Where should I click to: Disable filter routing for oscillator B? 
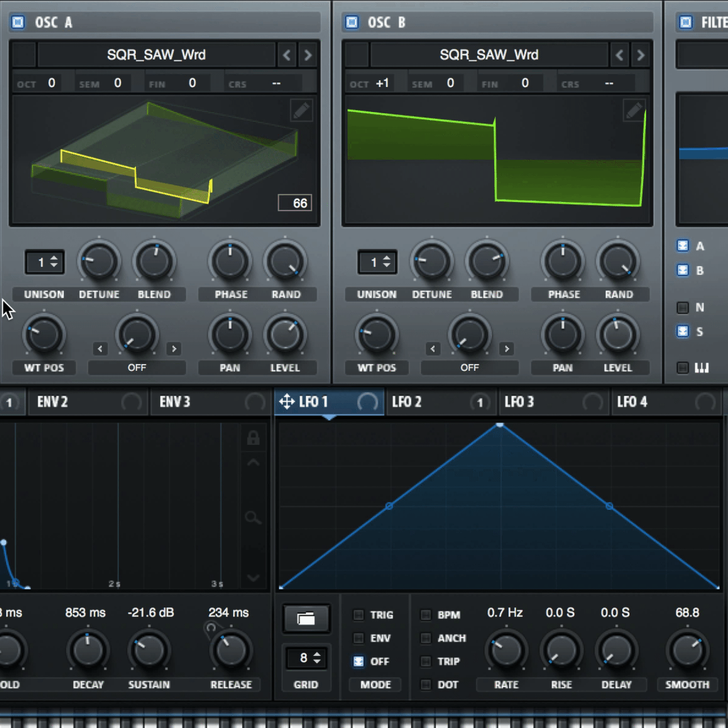click(x=683, y=270)
